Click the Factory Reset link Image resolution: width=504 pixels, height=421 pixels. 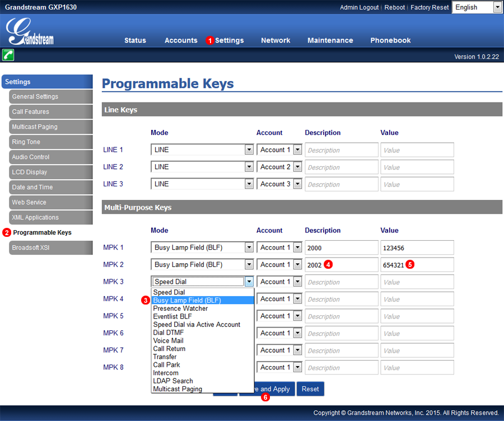pos(430,7)
